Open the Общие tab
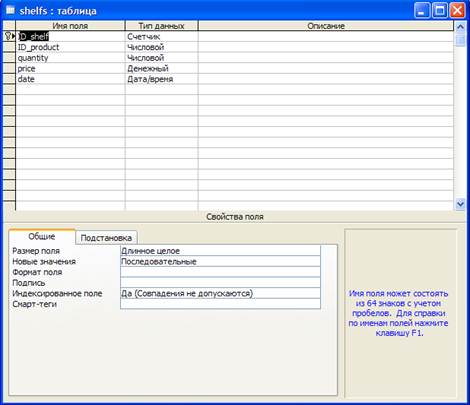 click(42, 237)
